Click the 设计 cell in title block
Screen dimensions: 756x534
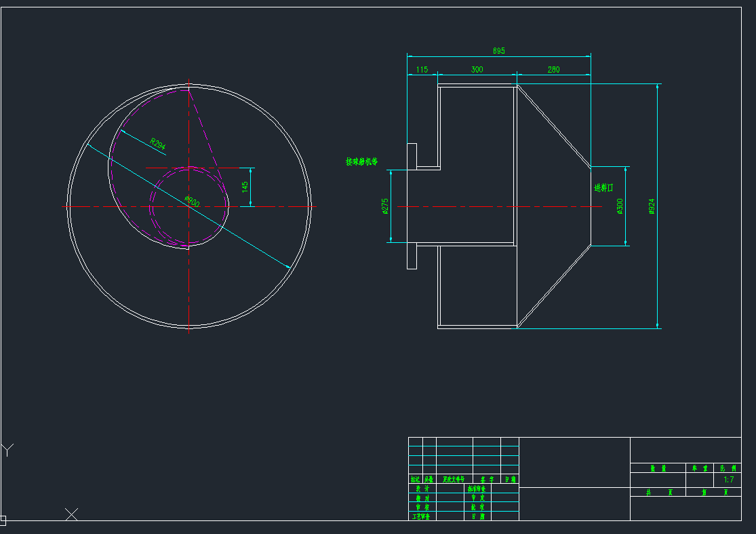pos(422,489)
